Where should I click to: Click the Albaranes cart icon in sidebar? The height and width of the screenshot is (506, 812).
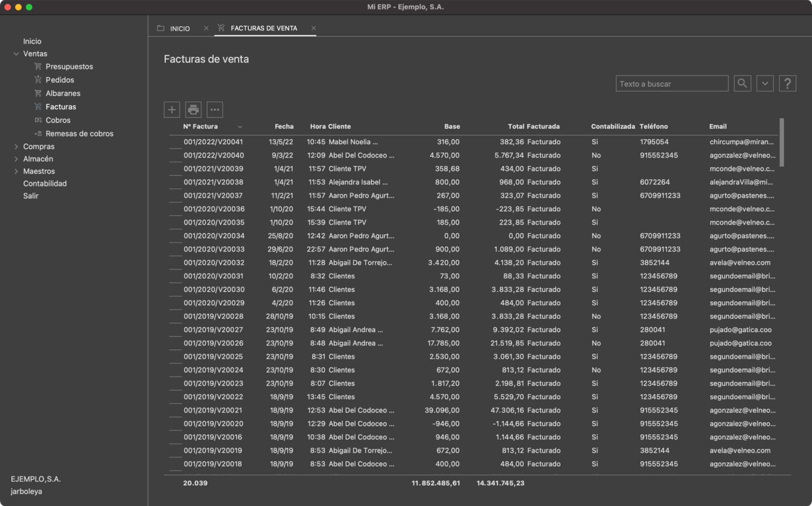[x=38, y=93]
